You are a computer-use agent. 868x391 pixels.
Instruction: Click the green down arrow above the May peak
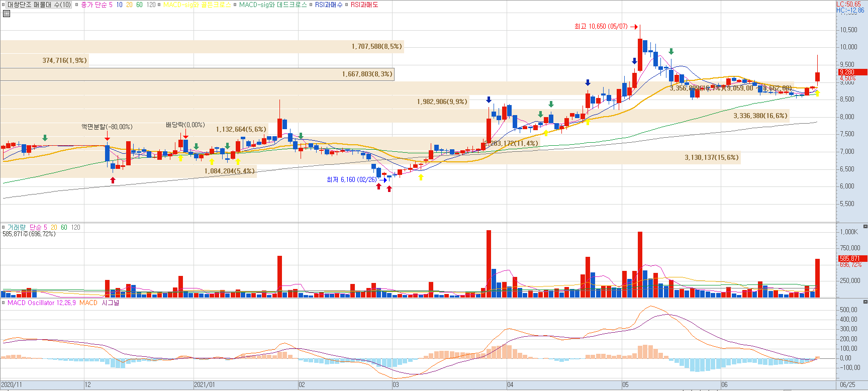point(671,51)
